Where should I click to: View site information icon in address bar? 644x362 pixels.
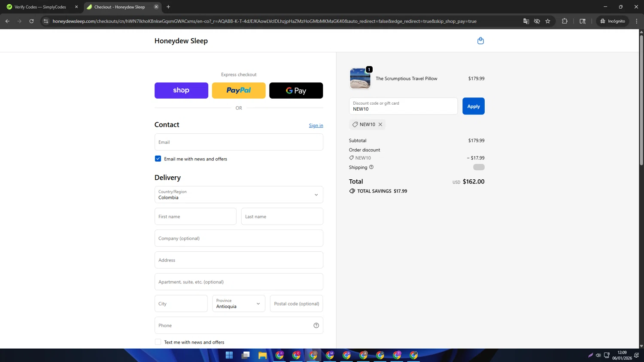tap(46, 21)
